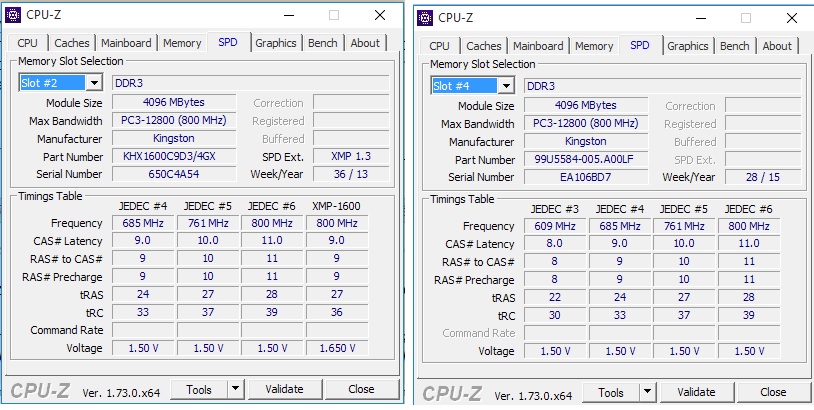
Task: Click empty SPD Ext. field in right window
Action: (763, 159)
